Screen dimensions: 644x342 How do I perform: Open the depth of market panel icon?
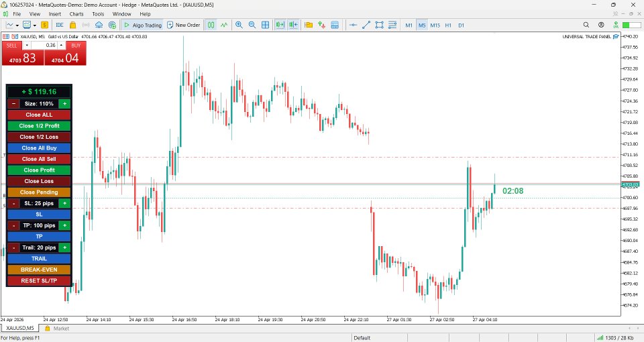(x=335, y=25)
